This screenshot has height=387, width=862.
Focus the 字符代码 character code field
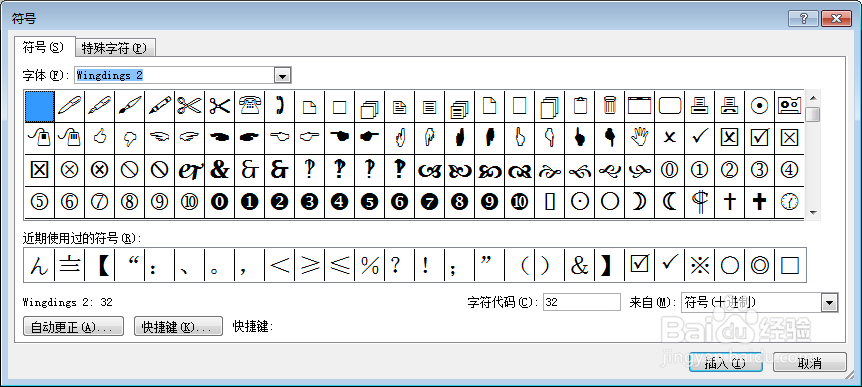click(x=582, y=302)
